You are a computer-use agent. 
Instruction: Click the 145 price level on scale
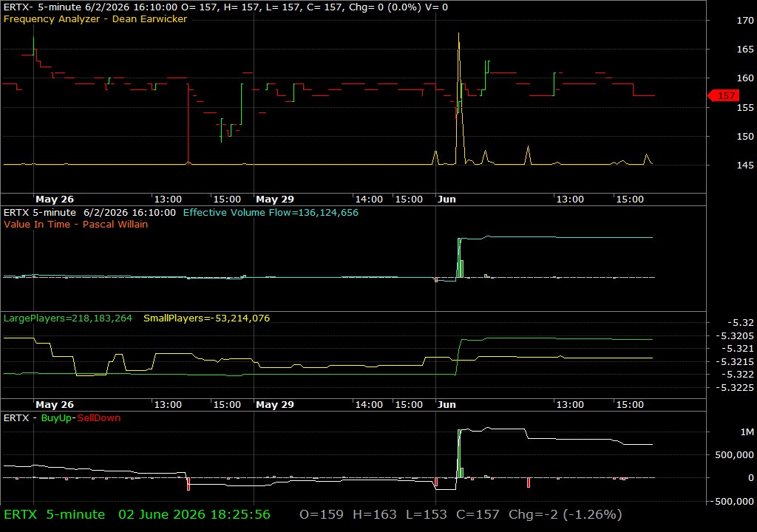click(x=745, y=165)
